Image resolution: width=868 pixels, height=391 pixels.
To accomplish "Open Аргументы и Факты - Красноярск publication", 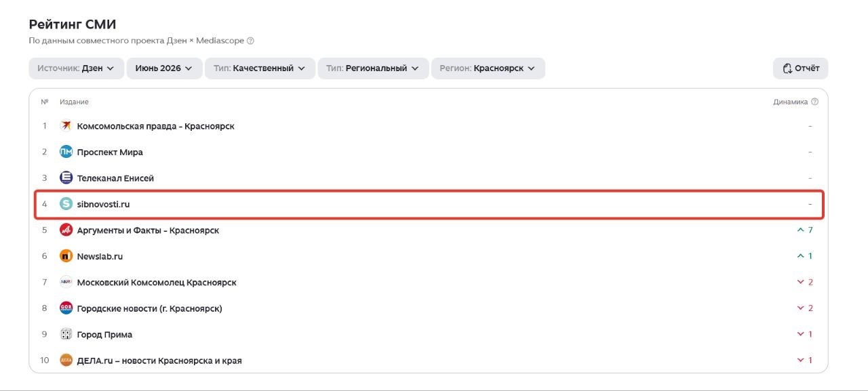I will pos(148,230).
